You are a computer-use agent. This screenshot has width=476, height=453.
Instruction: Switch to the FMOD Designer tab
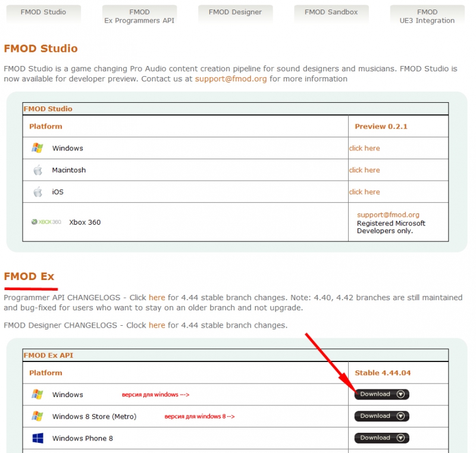pyautogui.click(x=235, y=13)
